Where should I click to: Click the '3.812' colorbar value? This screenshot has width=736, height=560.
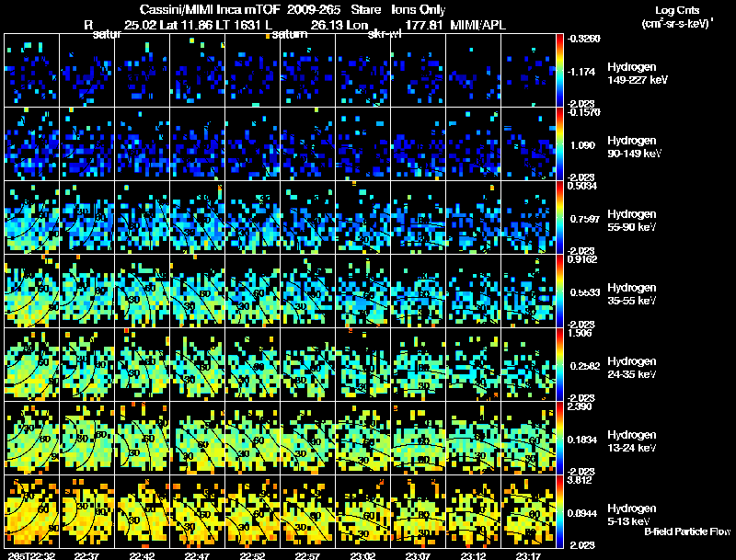580,480
